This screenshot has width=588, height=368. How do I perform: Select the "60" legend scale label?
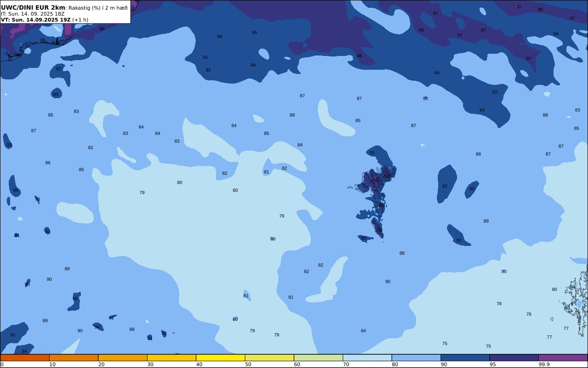(297, 364)
